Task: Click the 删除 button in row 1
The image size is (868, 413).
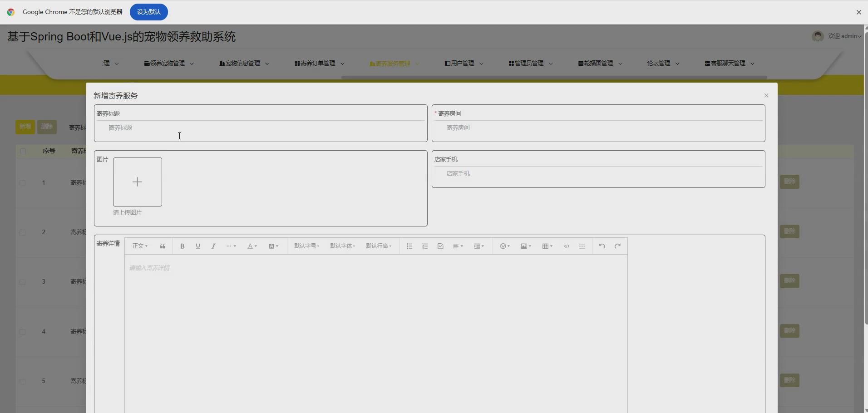Action: 789,182
